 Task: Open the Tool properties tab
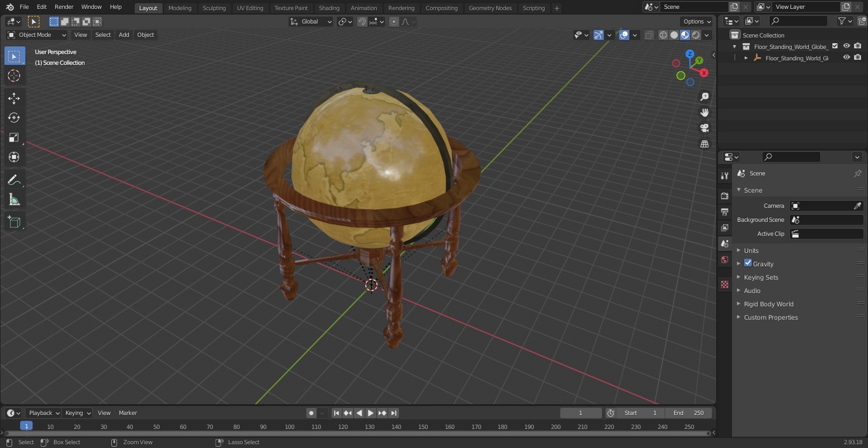click(x=724, y=175)
